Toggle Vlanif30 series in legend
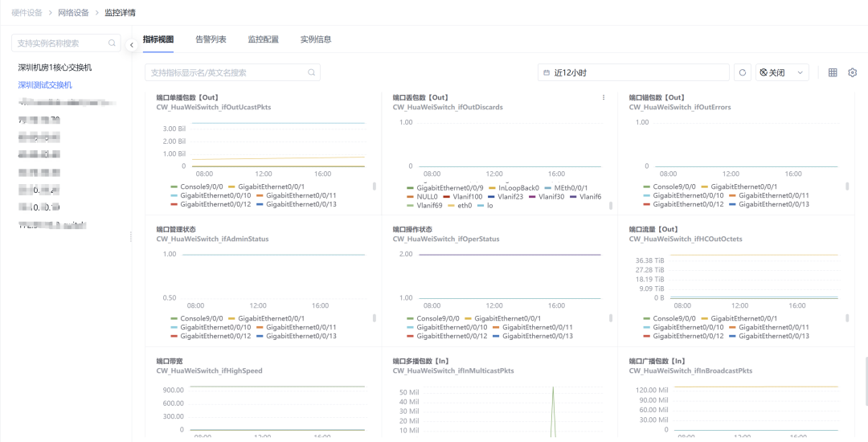Viewport: 868px width, 442px height. click(x=547, y=196)
